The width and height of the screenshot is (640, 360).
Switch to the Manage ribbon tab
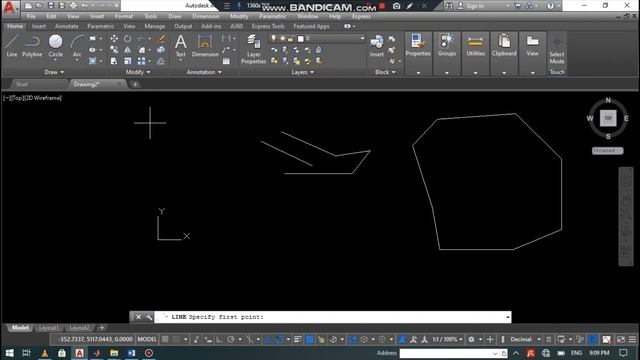[155, 26]
